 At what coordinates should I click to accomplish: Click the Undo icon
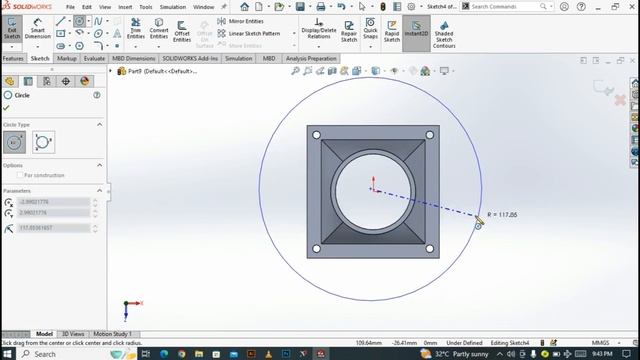341,7
